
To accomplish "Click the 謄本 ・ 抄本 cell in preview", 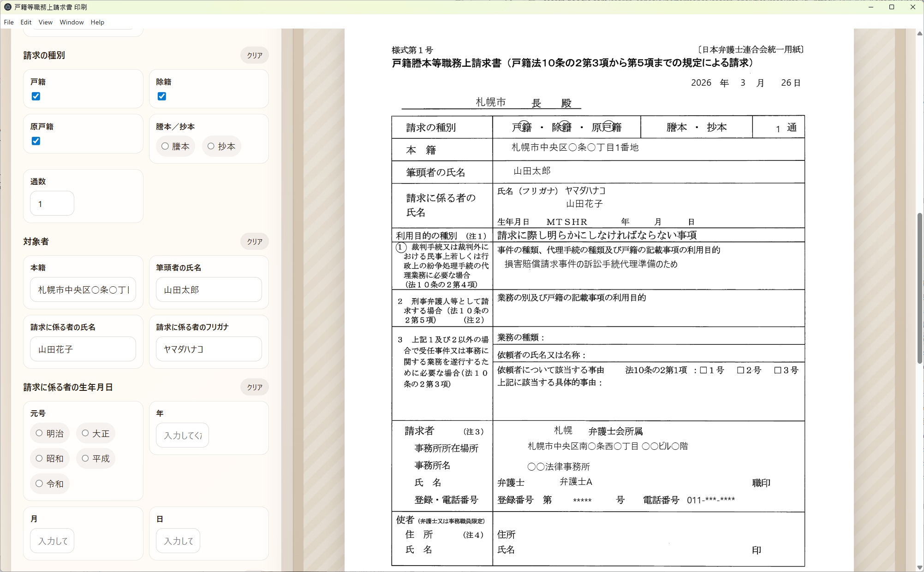I will (697, 127).
